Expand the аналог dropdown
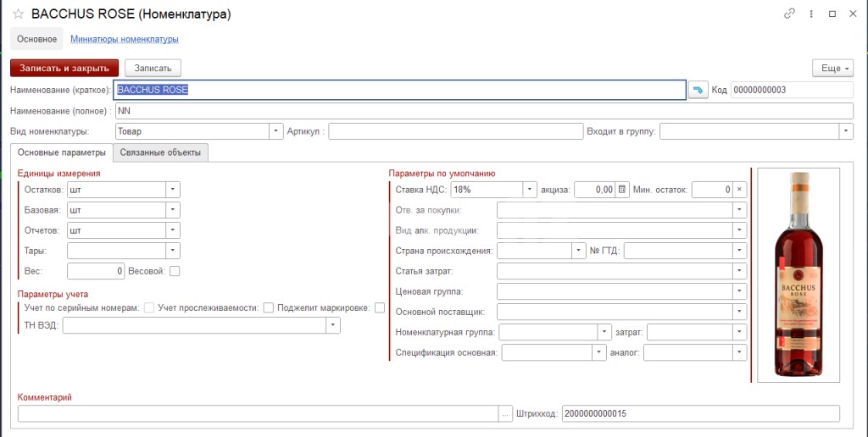Image resolution: width=868 pixels, height=437 pixels. pyautogui.click(x=739, y=352)
